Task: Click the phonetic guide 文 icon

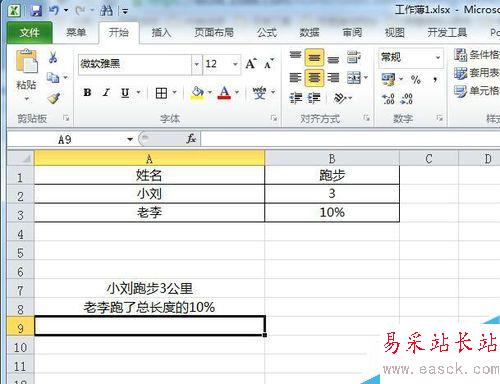Action: (259, 92)
